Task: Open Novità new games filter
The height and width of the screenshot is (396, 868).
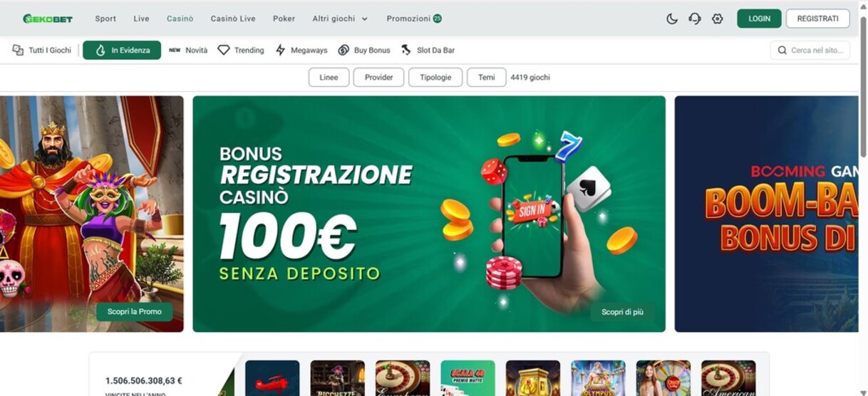Action: 188,50
